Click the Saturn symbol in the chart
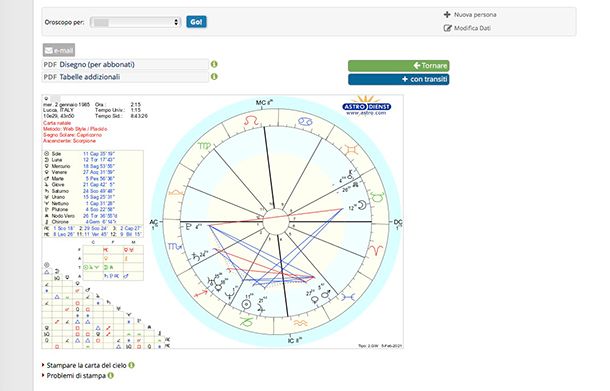 click(x=195, y=256)
